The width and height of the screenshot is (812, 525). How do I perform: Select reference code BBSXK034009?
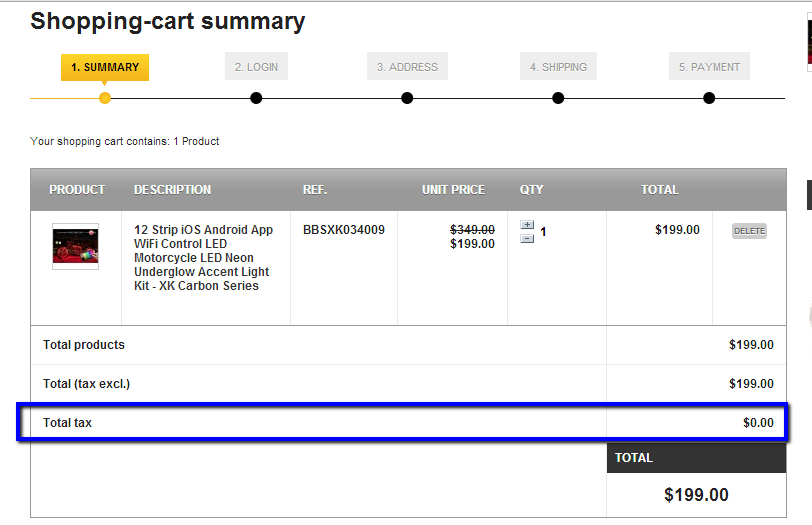344,230
